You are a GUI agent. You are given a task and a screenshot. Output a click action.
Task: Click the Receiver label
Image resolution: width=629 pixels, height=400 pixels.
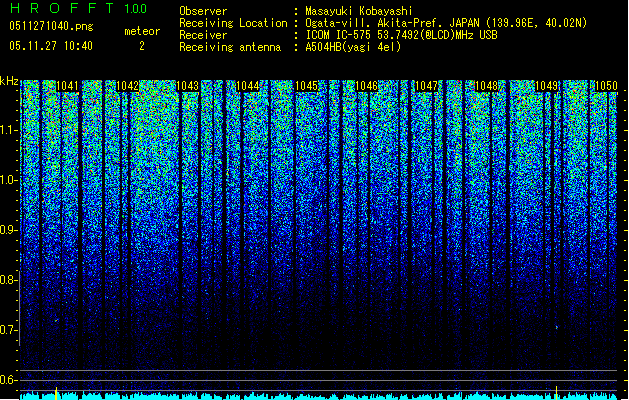coord(203,35)
